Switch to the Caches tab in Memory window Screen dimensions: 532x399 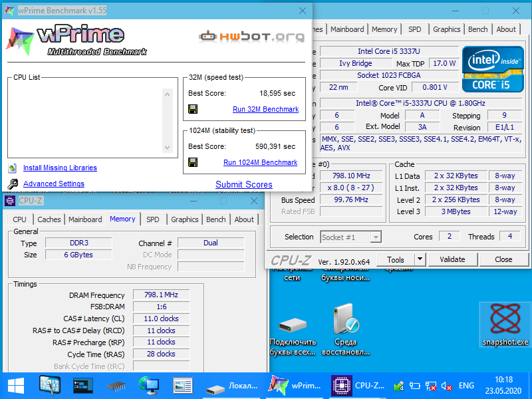(x=49, y=219)
